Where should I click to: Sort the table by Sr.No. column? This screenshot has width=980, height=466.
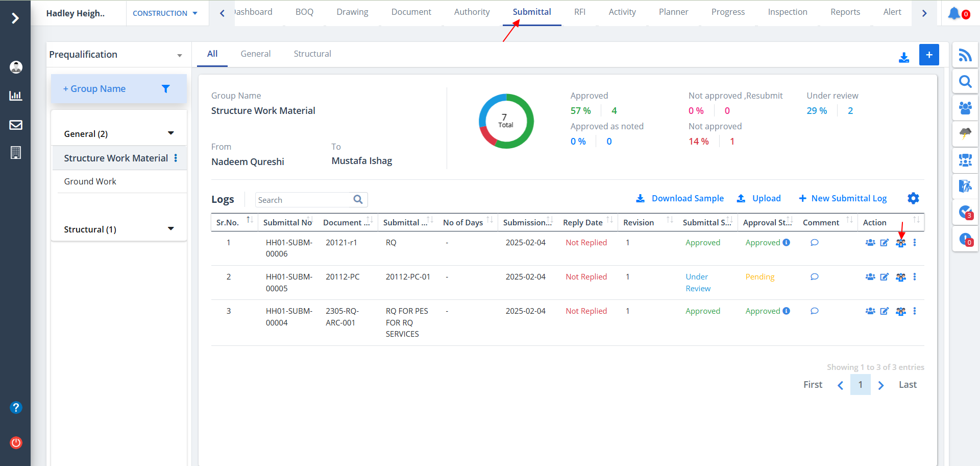pyautogui.click(x=250, y=220)
